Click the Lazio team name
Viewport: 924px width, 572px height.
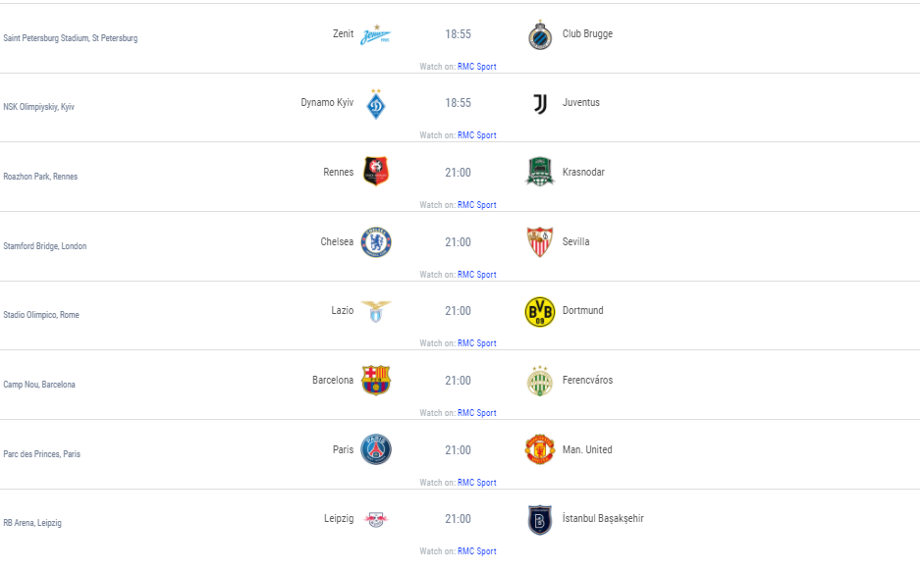click(x=343, y=310)
